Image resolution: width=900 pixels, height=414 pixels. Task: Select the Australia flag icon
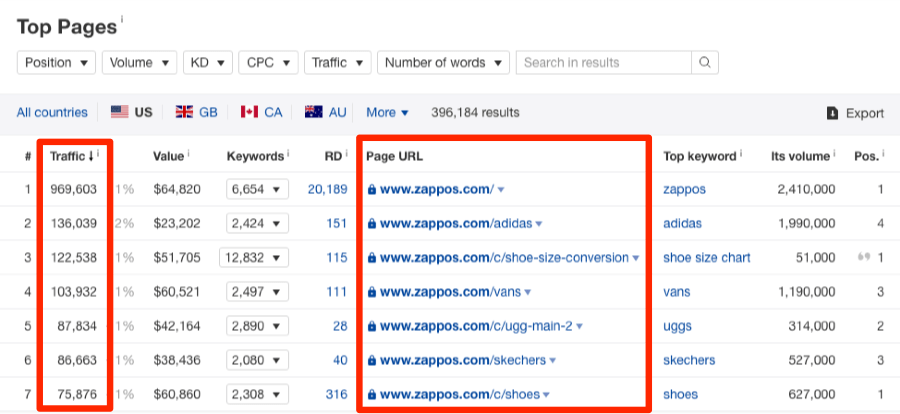[314, 112]
